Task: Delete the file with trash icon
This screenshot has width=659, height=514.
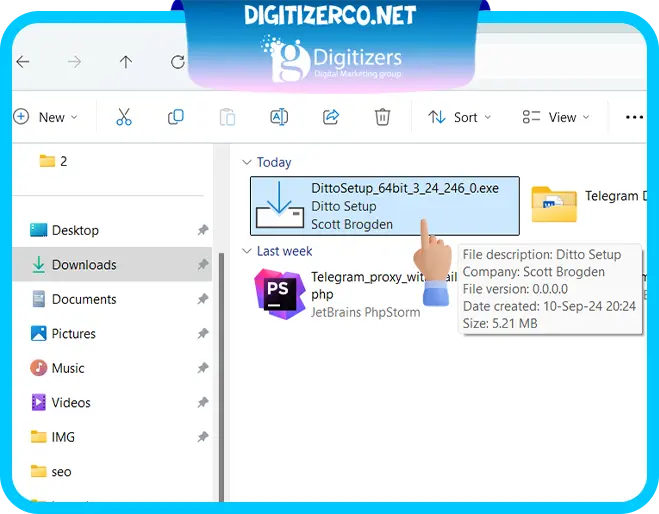Action: click(382, 117)
